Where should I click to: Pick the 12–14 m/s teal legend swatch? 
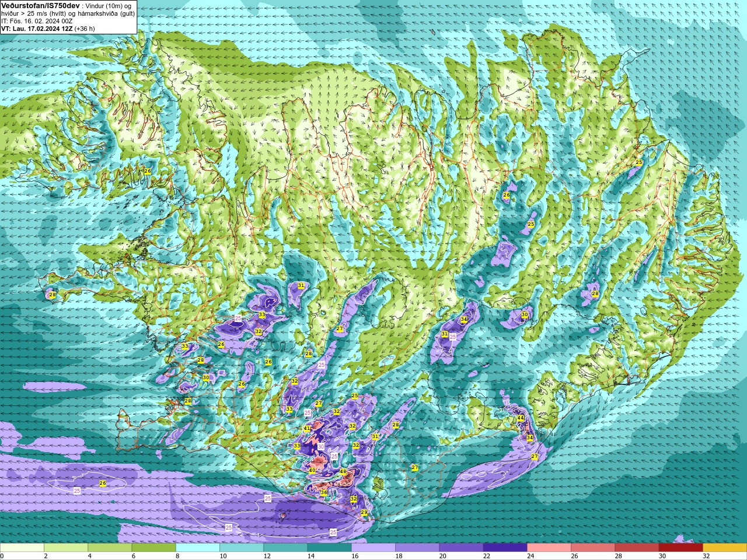tap(285, 548)
